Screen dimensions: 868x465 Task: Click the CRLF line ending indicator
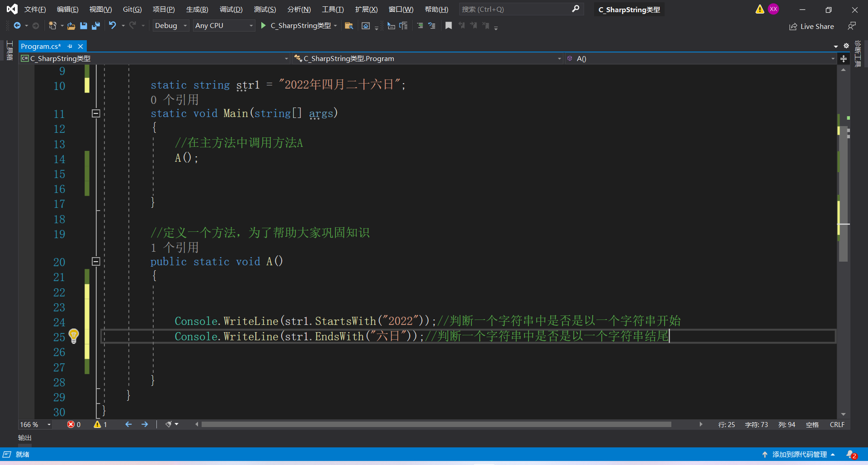click(837, 425)
